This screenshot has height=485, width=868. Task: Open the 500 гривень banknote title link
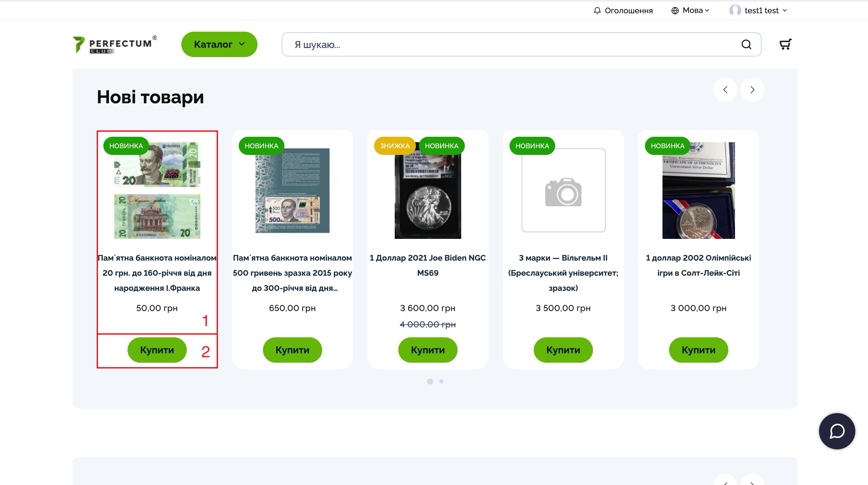point(292,273)
